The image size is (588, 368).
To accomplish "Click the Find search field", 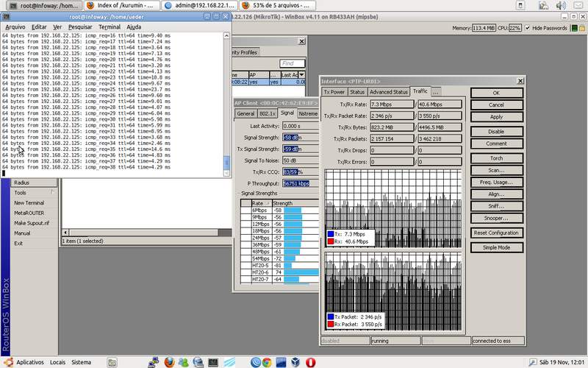I will [292, 64].
